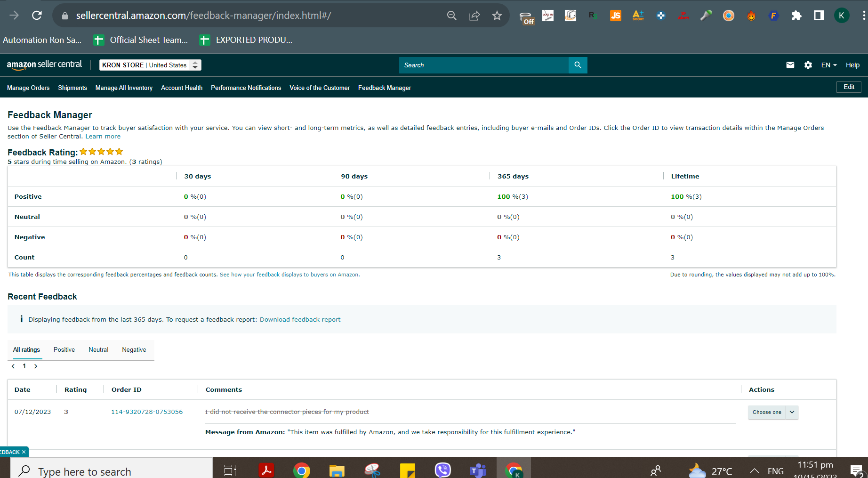Screen dimensions: 868x478
Task: Click the Seller Central search field
Action: click(x=484, y=65)
